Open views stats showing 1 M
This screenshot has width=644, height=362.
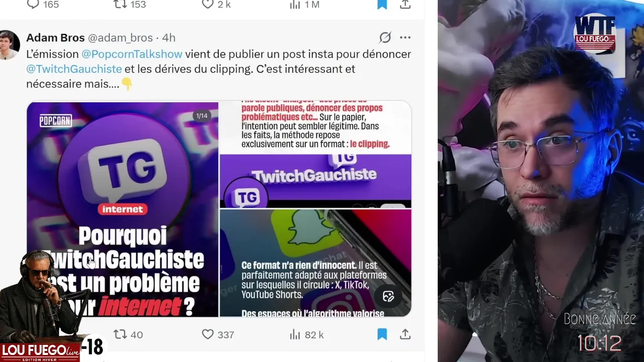click(304, 5)
